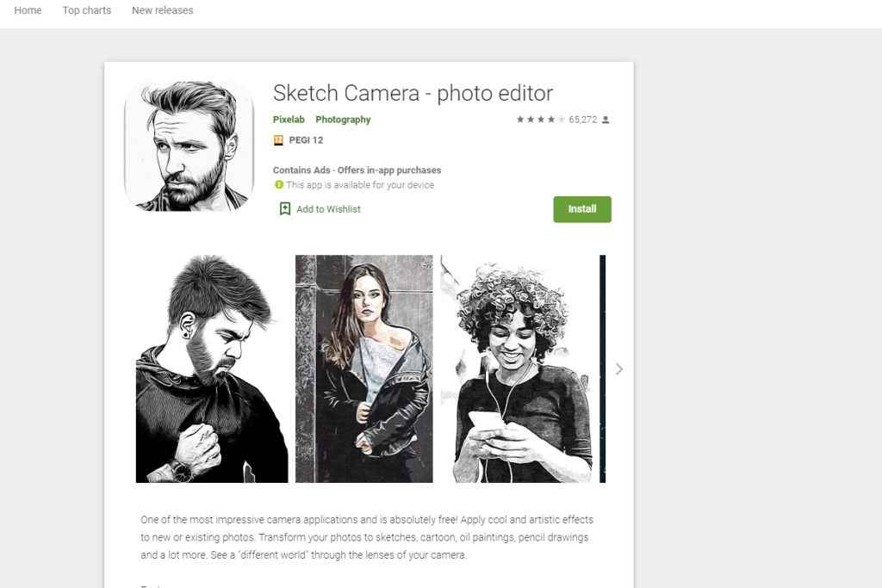This screenshot has height=588, width=882.
Task: Switch to New releases
Action: click(163, 10)
